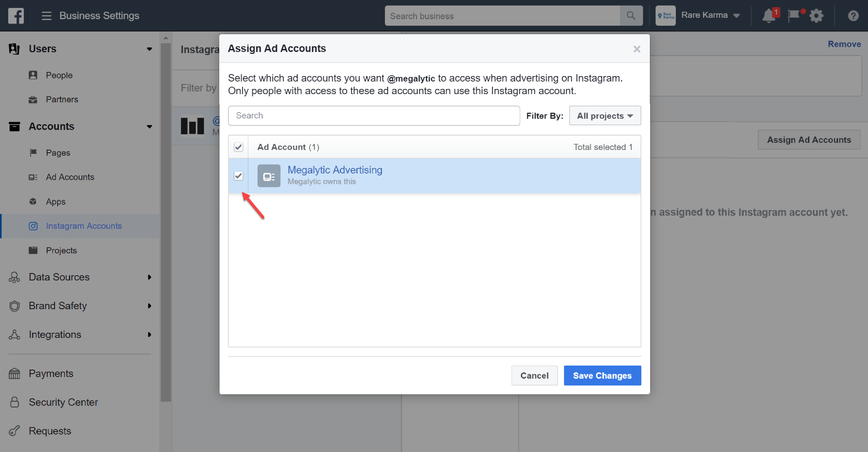Screen dimensions: 868x452
Task: Collapse the Users section arrow
Action: click(x=149, y=49)
